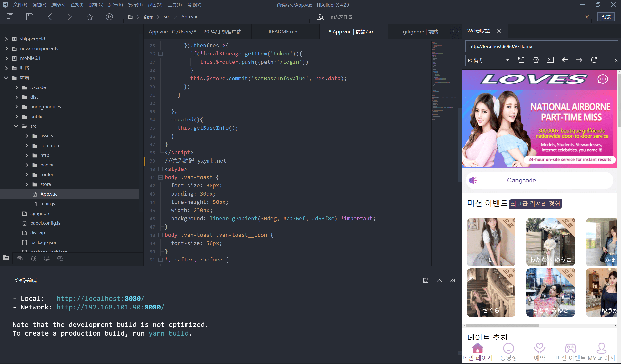Image resolution: width=621 pixels, height=364 pixels.
Task: Click the debug bug icon in bottom sidebar
Action: (x=33, y=258)
